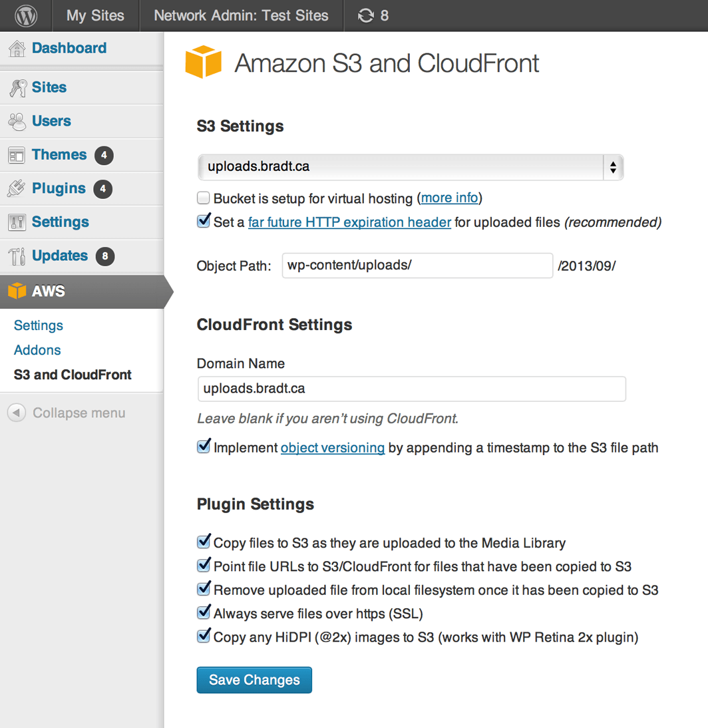The height and width of the screenshot is (728, 708).
Task: Click the Dashboard house icon
Action: click(x=17, y=49)
